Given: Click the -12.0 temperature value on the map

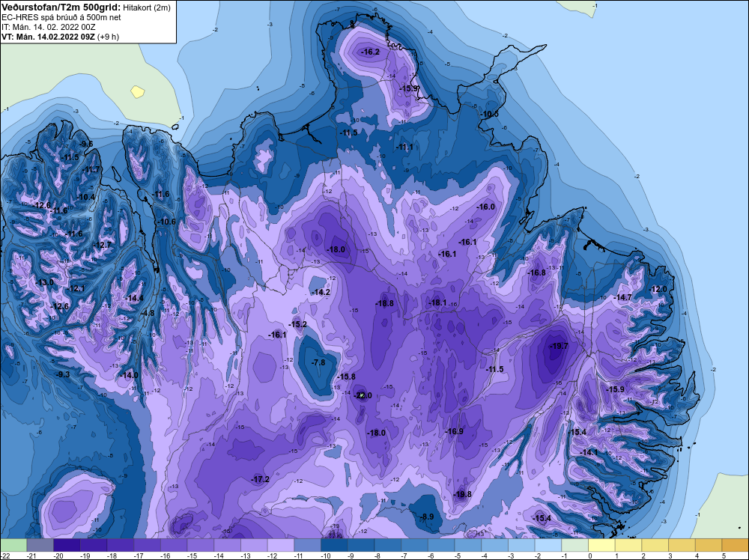Looking at the screenshot, I should click(x=658, y=289).
